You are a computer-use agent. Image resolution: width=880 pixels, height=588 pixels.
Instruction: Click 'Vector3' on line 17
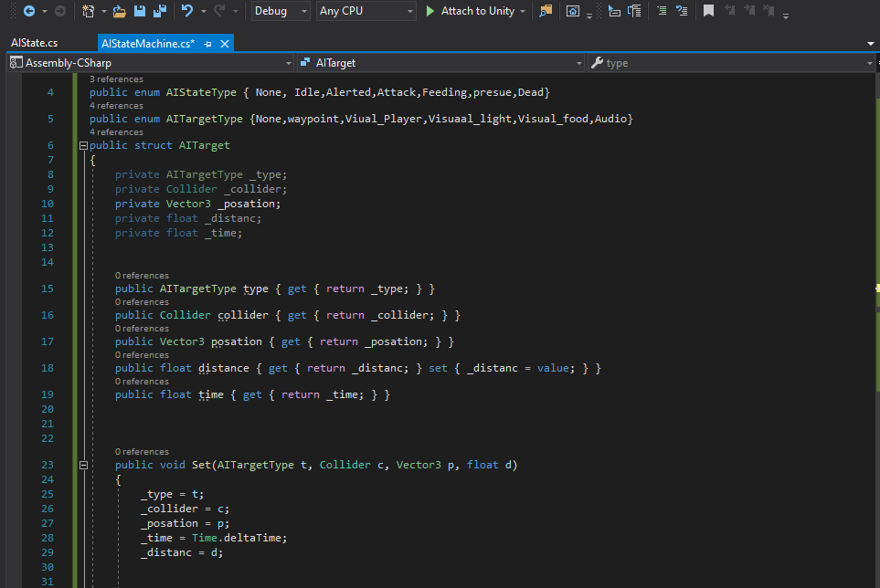click(x=182, y=341)
